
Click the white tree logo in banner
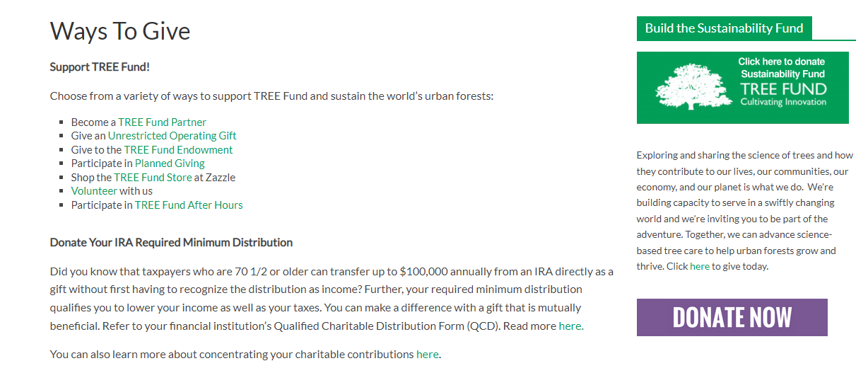(x=693, y=86)
